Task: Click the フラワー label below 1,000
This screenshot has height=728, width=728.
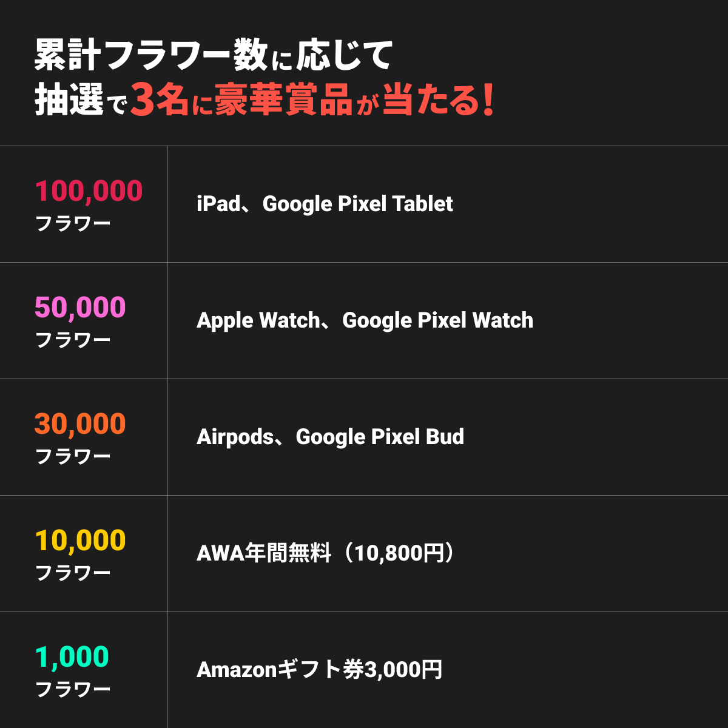Action: click(x=73, y=689)
